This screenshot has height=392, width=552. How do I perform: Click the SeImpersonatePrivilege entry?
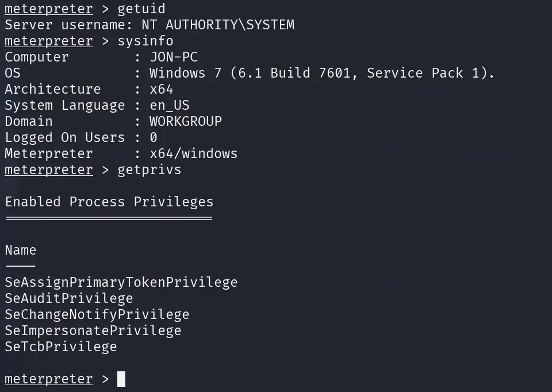coord(93,331)
